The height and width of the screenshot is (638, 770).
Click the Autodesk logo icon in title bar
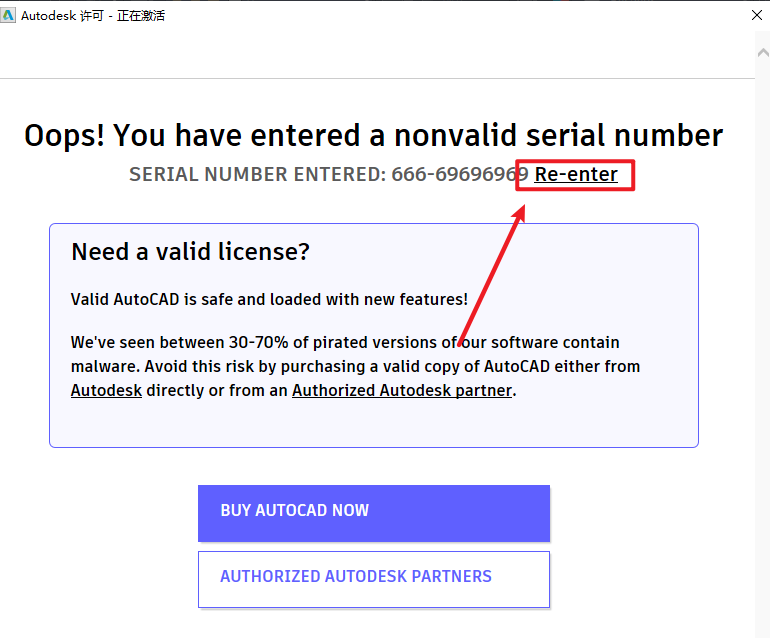click(9, 16)
